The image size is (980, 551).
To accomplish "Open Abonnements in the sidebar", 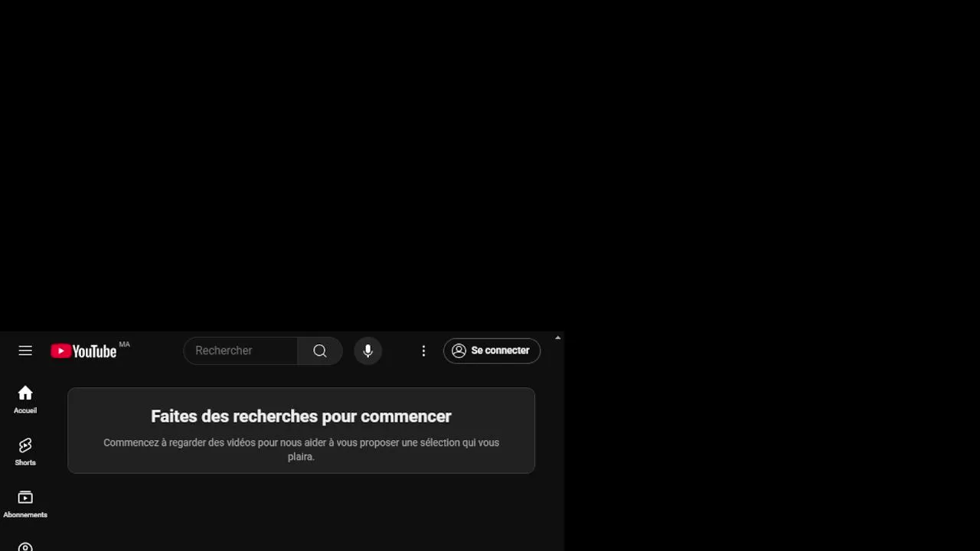I will (25, 504).
